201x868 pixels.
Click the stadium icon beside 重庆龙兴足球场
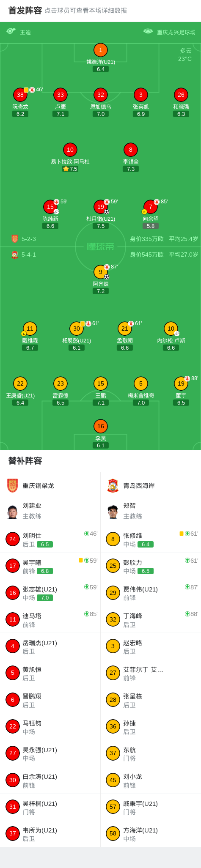coord(148,31)
